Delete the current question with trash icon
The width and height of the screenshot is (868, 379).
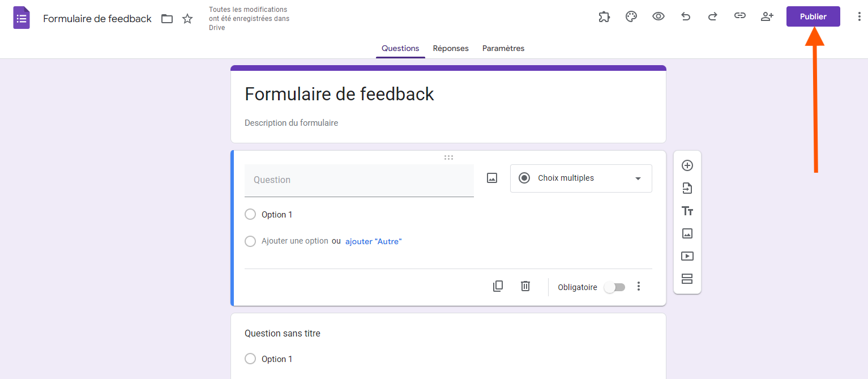point(525,286)
